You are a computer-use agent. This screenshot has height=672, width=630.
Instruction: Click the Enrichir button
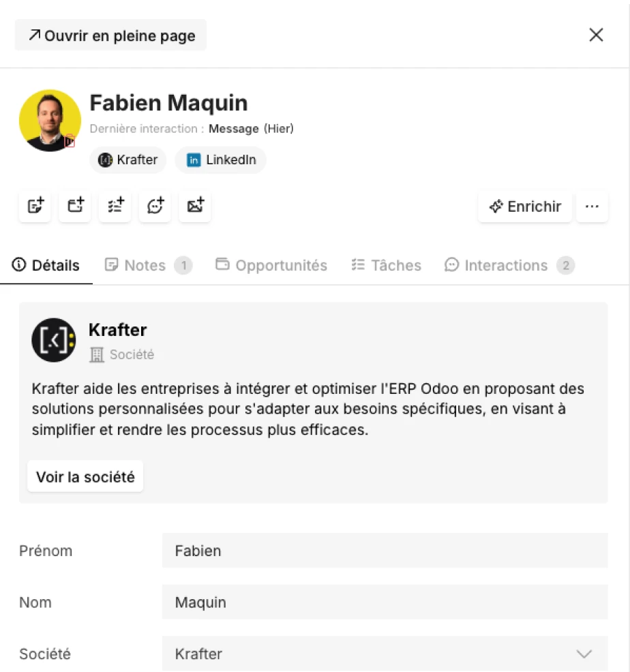tap(525, 207)
